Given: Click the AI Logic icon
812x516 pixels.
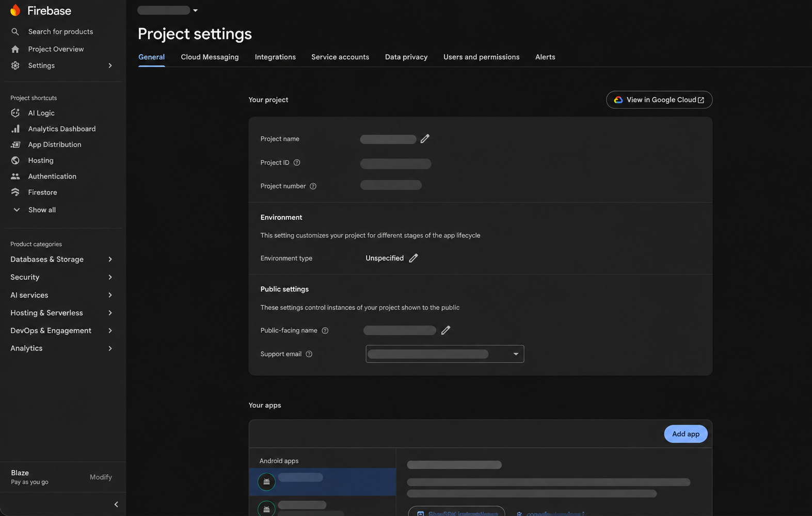Looking at the screenshot, I should (15, 113).
